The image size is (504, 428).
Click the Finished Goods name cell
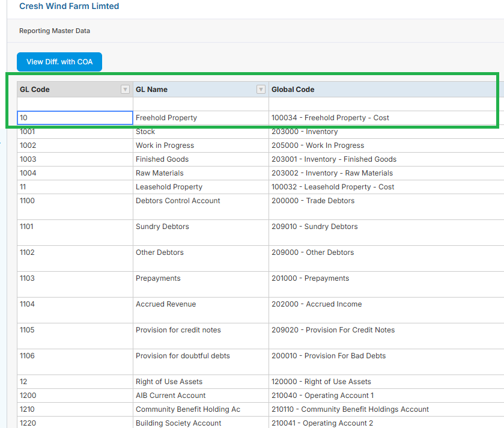(201, 159)
